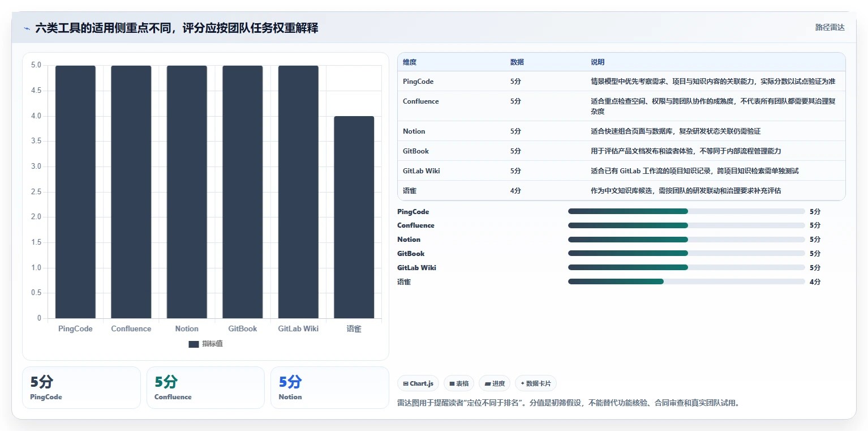Viewport: 868px width, 431px height.
Task: Toggle the 指标值 legend swatch
Action: 194,344
